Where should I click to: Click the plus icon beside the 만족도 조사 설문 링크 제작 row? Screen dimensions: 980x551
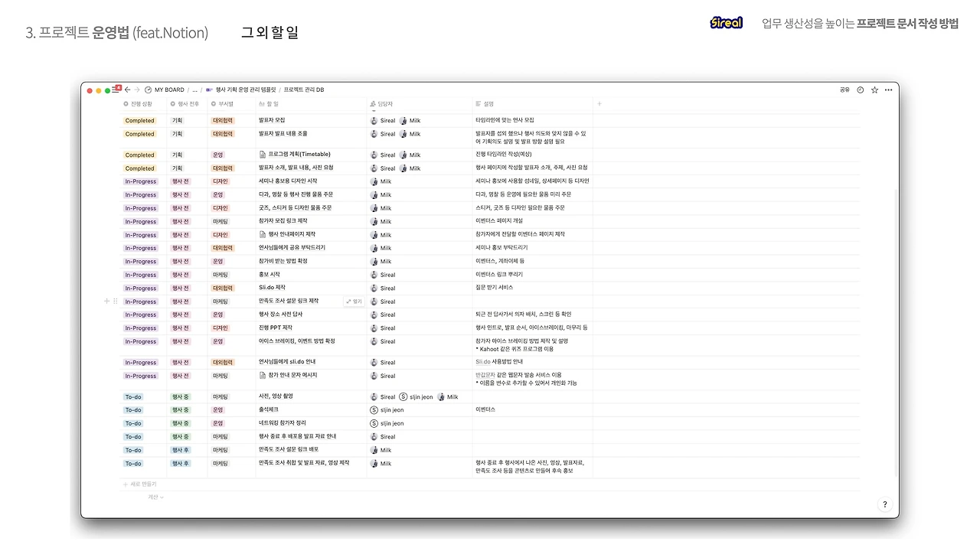pyautogui.click(x=107, y=302)
